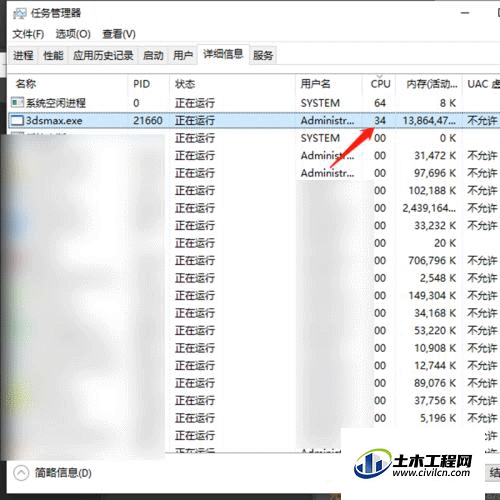Open the 文件(F) menu
The width and height of the screenshot is (500, 500).
(28, 34)
